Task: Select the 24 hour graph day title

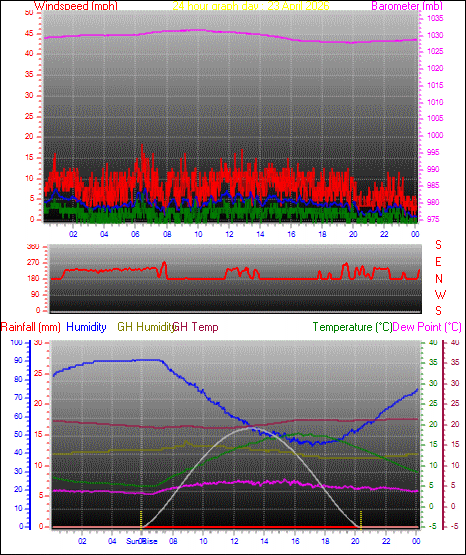Action: point(251,6)
